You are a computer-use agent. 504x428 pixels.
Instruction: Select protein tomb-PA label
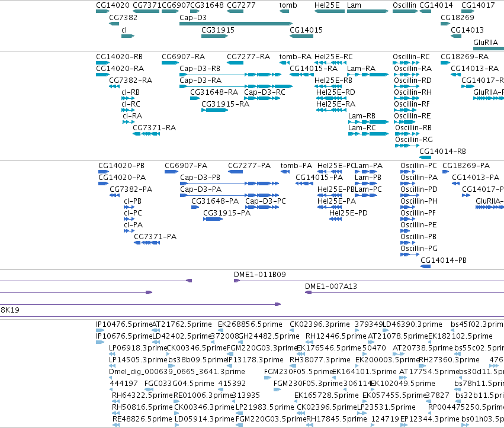[x=296, y=166]
